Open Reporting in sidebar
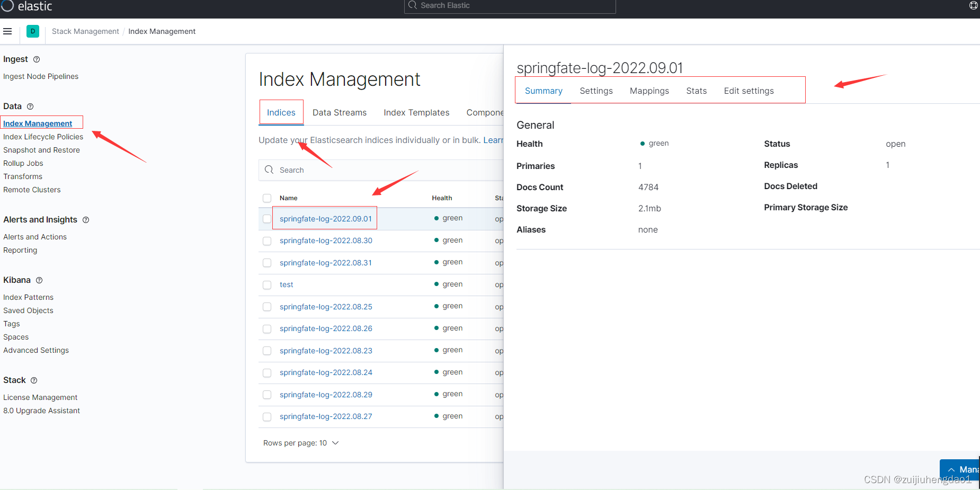The height and width of the screenshot is (490, 980). pos(20,250)
